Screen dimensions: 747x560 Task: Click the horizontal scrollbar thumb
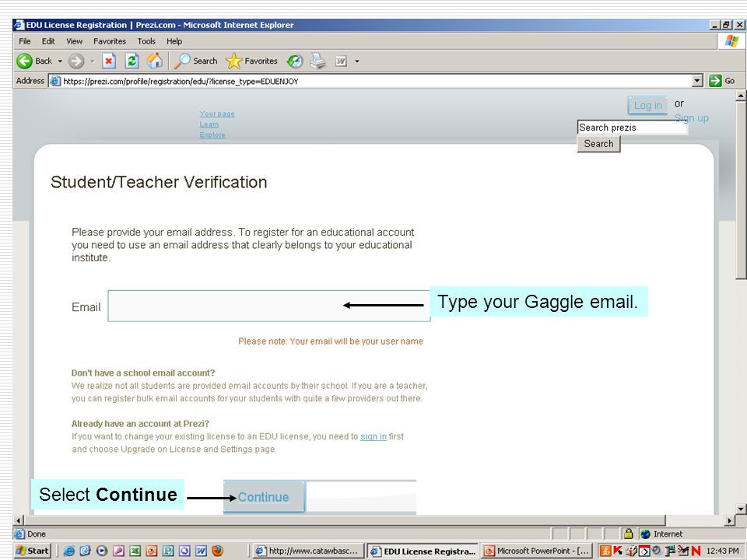[x=345, y=520]
